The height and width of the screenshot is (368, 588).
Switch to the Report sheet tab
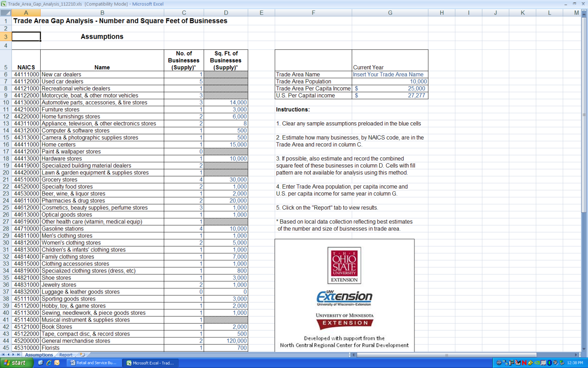pos(66,355)
